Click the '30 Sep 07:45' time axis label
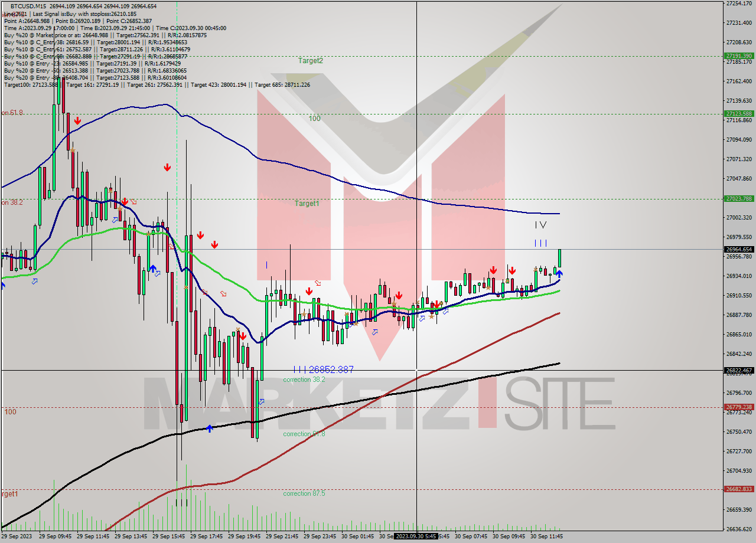This screenshot has width=756, height=543. tap(471, 537)
